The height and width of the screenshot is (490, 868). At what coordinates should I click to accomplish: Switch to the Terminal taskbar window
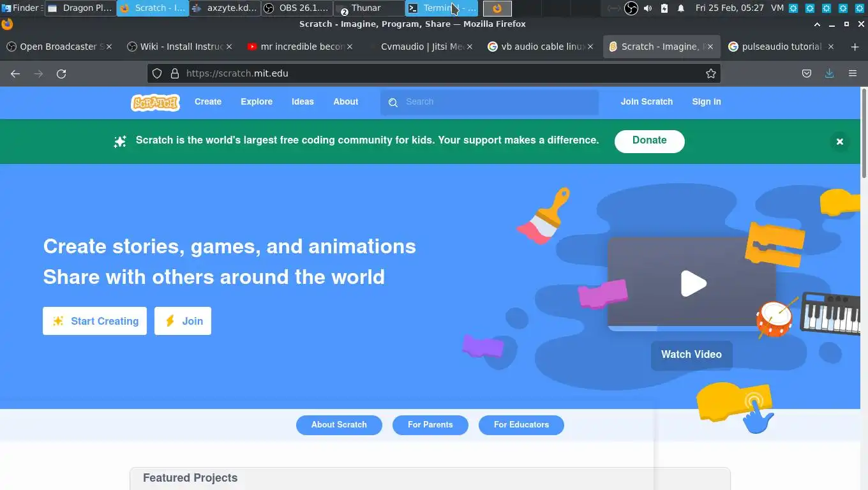click(441, 8)
